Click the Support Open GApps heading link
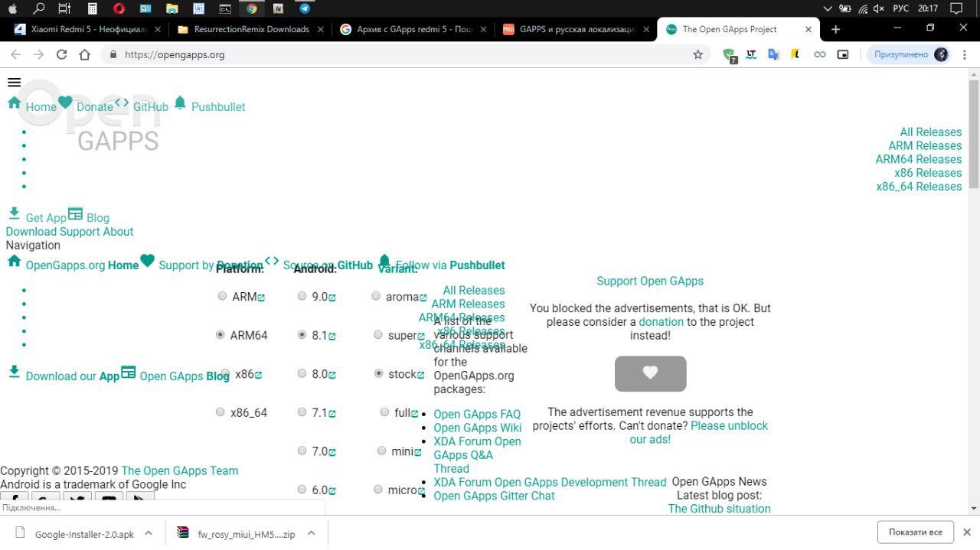This screenshot has width=980, height=550. (x=650, y=281)
